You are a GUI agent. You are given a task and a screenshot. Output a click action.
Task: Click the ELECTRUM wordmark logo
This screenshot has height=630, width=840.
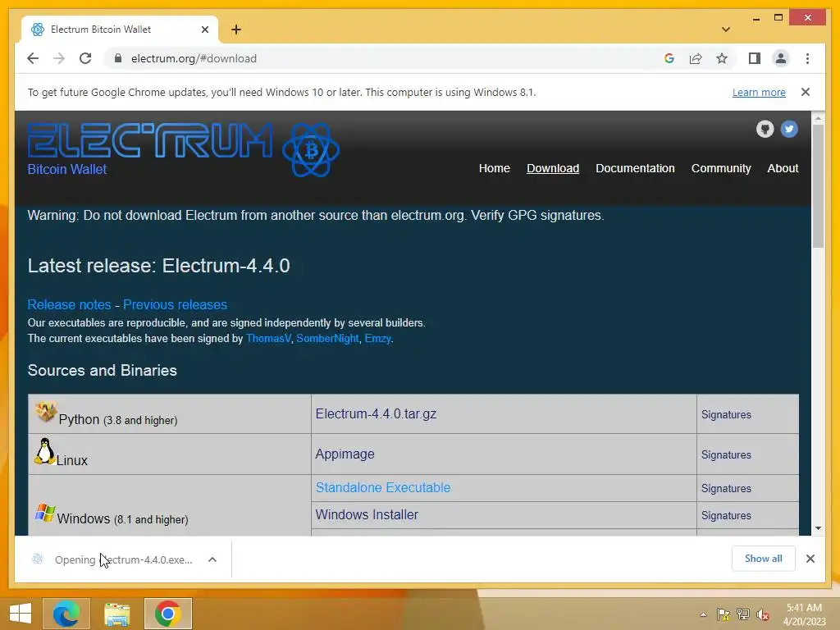point(150,140)
